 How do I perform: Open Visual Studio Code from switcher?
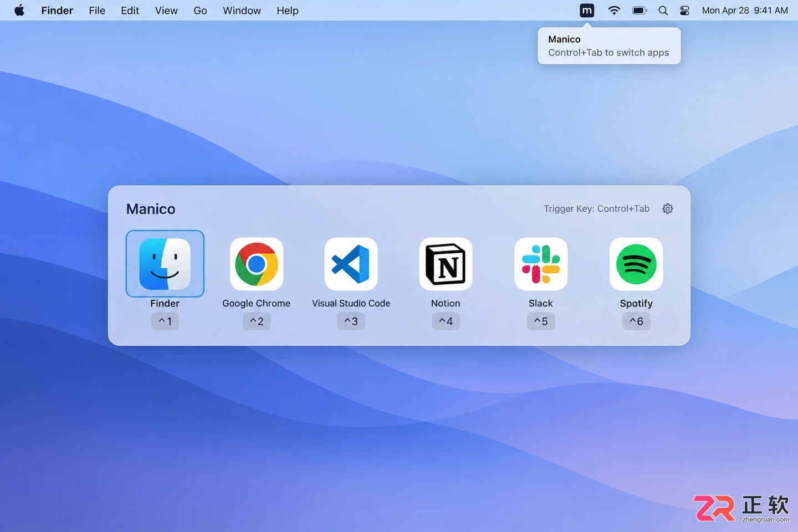point(351,264)
